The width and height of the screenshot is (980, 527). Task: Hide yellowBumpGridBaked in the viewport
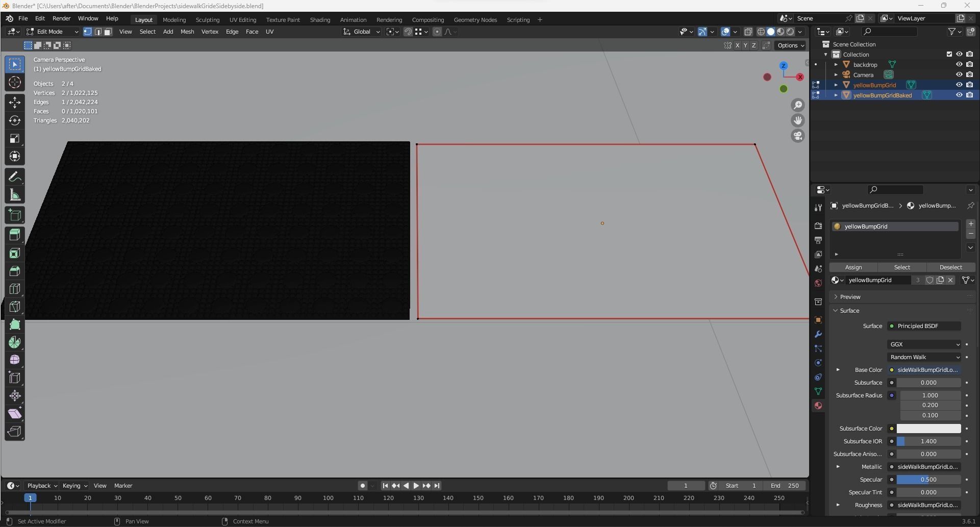[959, 95]
